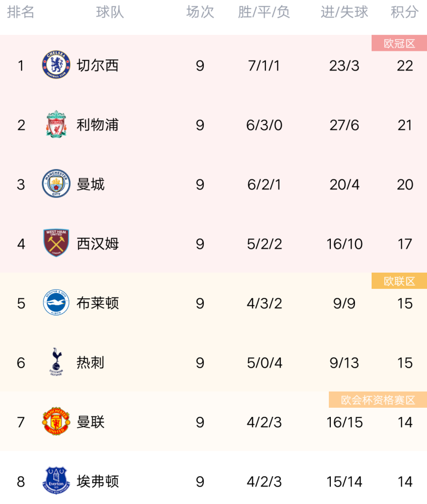Screen dimensions: 427x504
Task: Click the 胜/平/负 column header
Action: (x=264, y=12)
